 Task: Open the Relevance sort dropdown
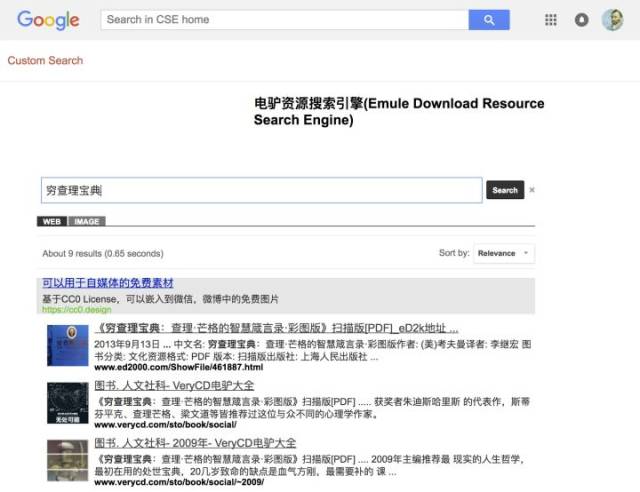point(504,253)
